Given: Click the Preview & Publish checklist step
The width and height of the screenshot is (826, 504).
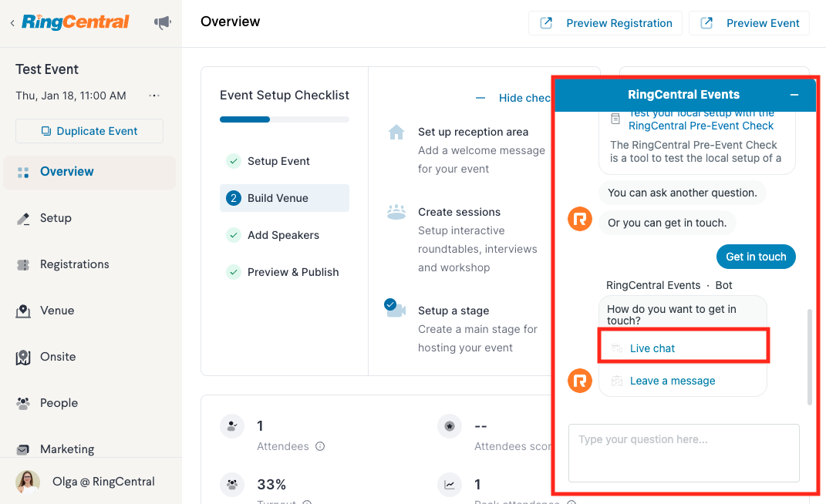Looking at the screenshot, I should [x=285, y=272].
